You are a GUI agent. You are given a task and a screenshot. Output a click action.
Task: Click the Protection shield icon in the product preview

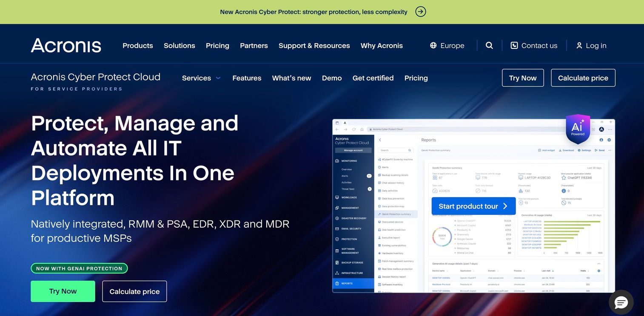337,239
